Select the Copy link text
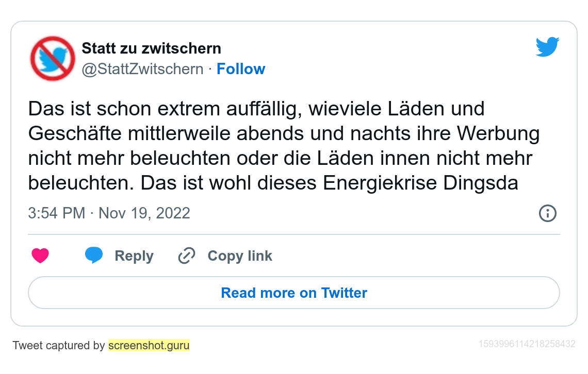588x374 pixels. pos(239,256)
